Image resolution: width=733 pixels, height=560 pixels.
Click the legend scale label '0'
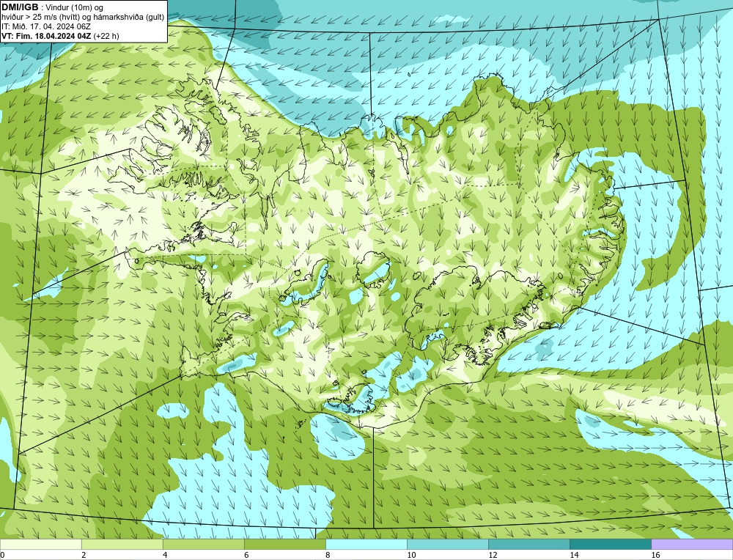tap(2, 555)
